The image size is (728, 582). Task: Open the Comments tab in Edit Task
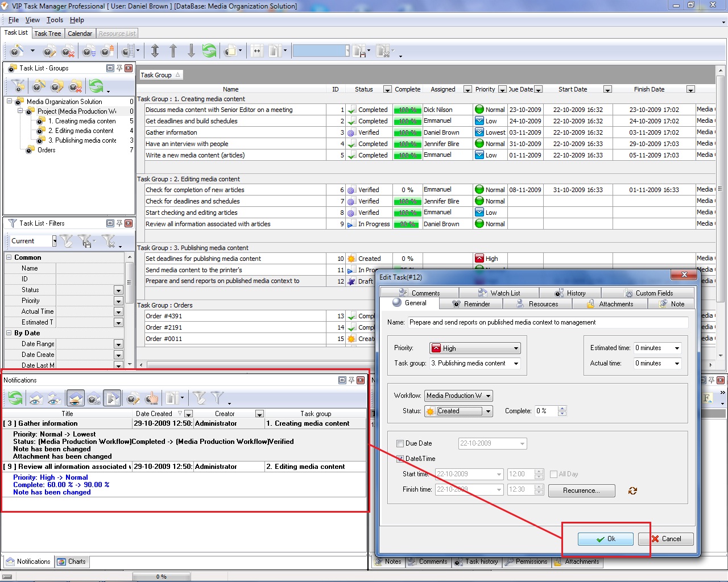coord(419,293)
